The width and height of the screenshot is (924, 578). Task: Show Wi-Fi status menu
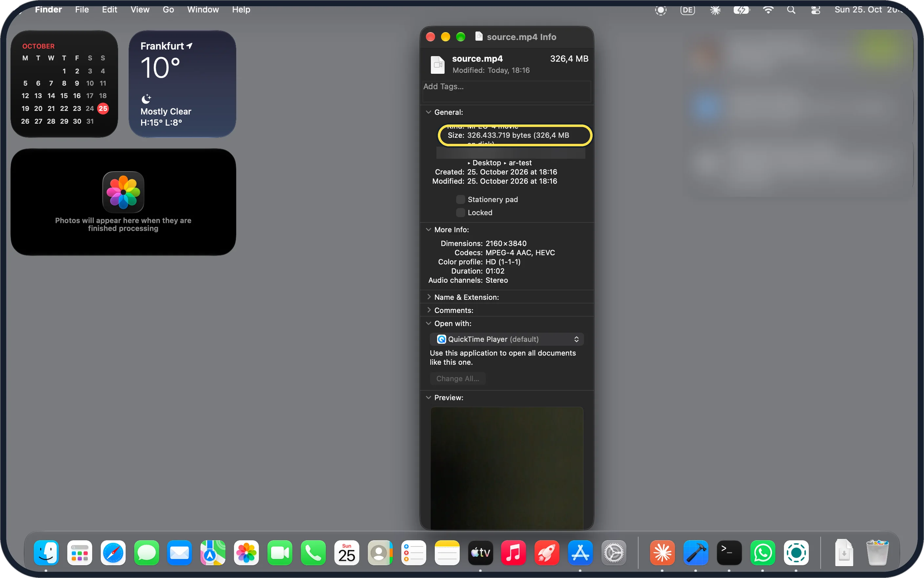tap(768, 10)
